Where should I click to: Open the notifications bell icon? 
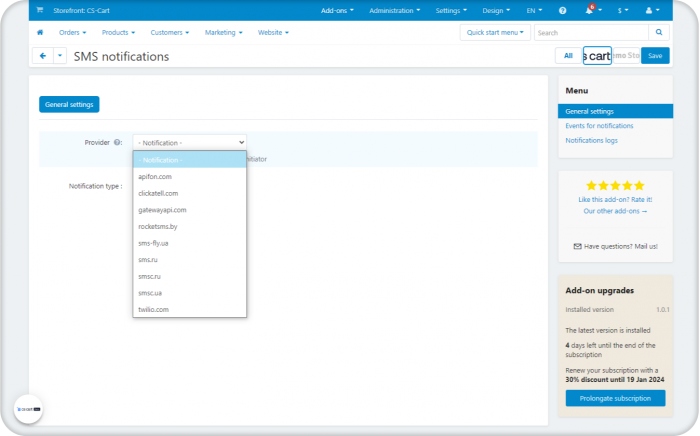click(589, 10)
